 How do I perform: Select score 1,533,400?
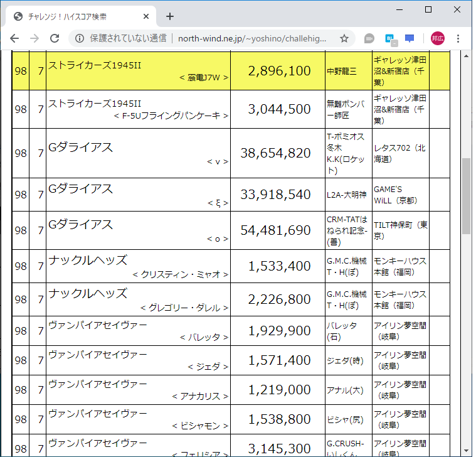279,266
